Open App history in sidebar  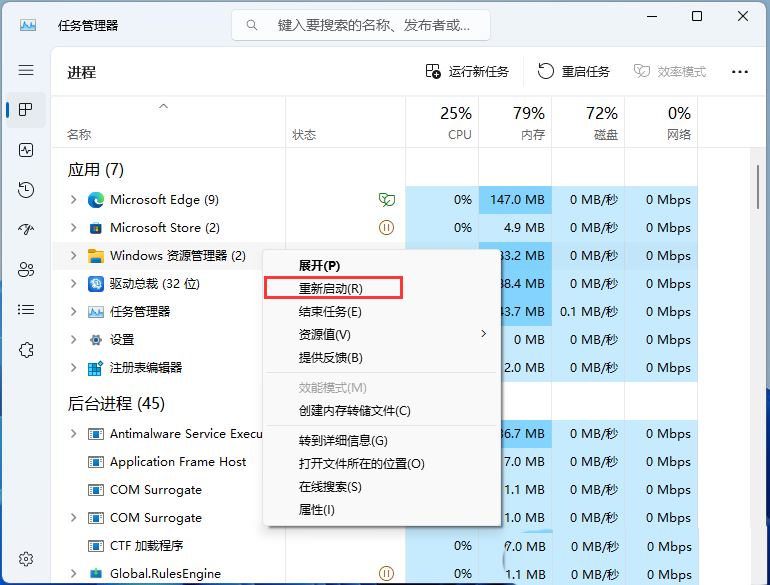(26, 190)
